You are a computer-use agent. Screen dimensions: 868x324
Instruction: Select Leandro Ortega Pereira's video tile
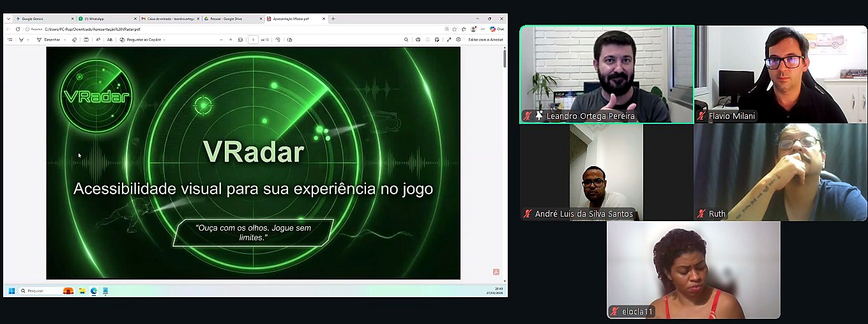point(607,74)
